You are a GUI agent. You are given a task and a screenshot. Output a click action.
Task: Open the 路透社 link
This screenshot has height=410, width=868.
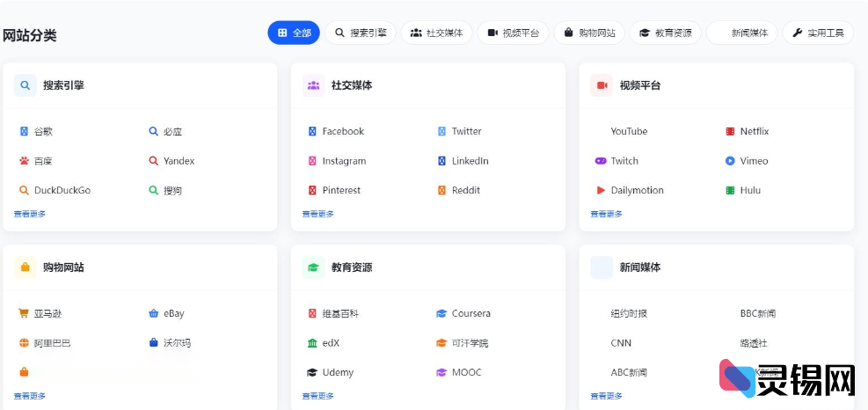(x=754, y=343)
